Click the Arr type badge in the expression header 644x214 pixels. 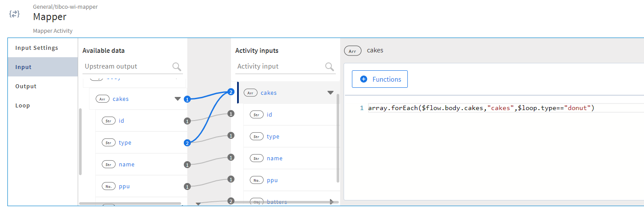click(352, 51)
